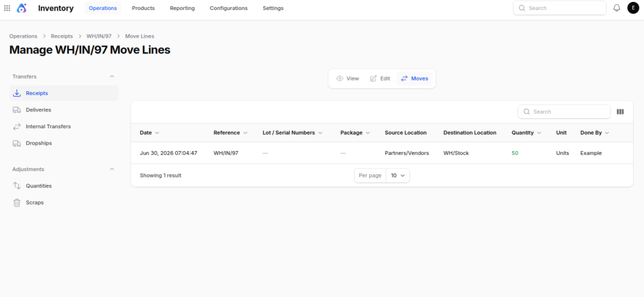Screen dimensions: 644x297
Task: Open Internal Transfers in the sidebar
Action: (x=64, y=126)
